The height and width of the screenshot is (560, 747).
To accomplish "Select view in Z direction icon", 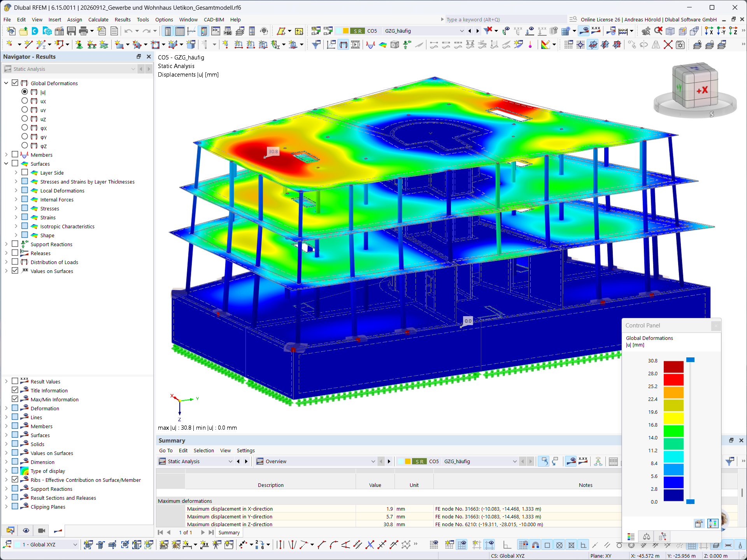I will pyautogui.click(x=733, y=31).
